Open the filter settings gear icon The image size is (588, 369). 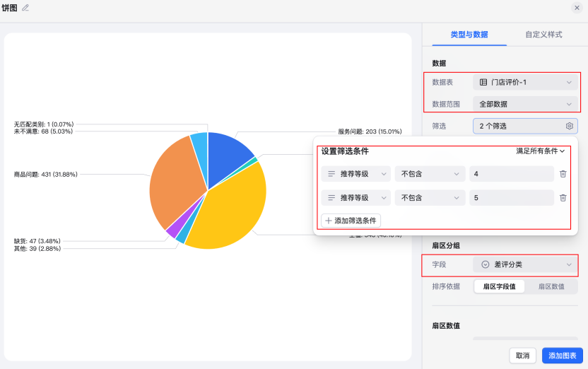(x=569, y=127)
